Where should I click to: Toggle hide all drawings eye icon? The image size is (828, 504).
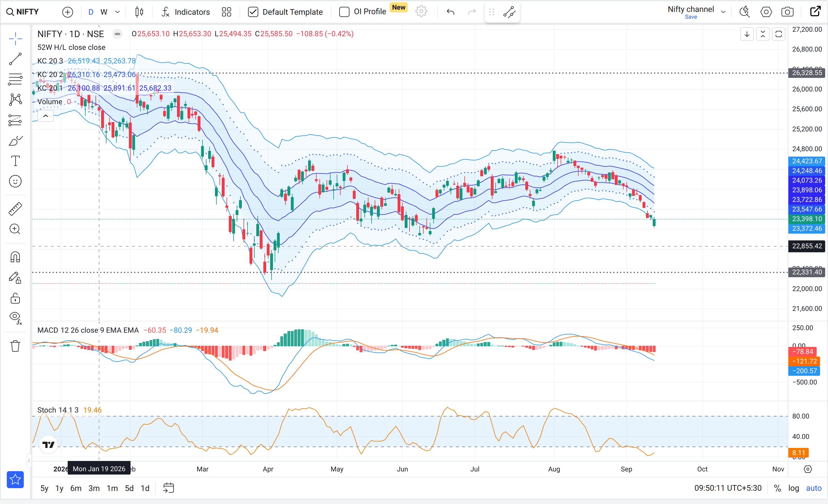pos(15,317)
